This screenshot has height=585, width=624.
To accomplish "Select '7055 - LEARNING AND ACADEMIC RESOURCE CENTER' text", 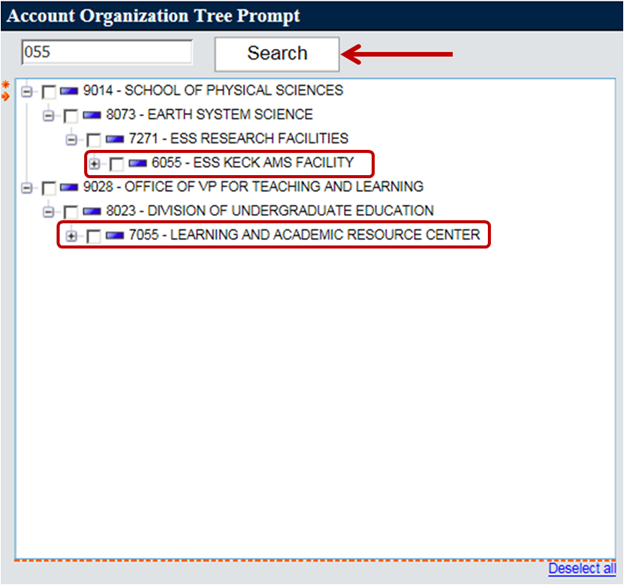I will pos(304,235).
